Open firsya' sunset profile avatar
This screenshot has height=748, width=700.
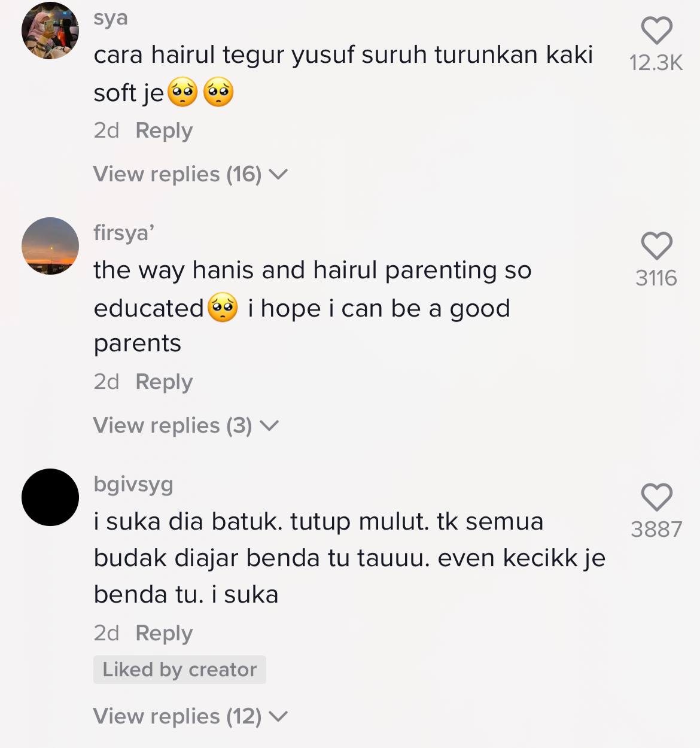click(50, 246)
